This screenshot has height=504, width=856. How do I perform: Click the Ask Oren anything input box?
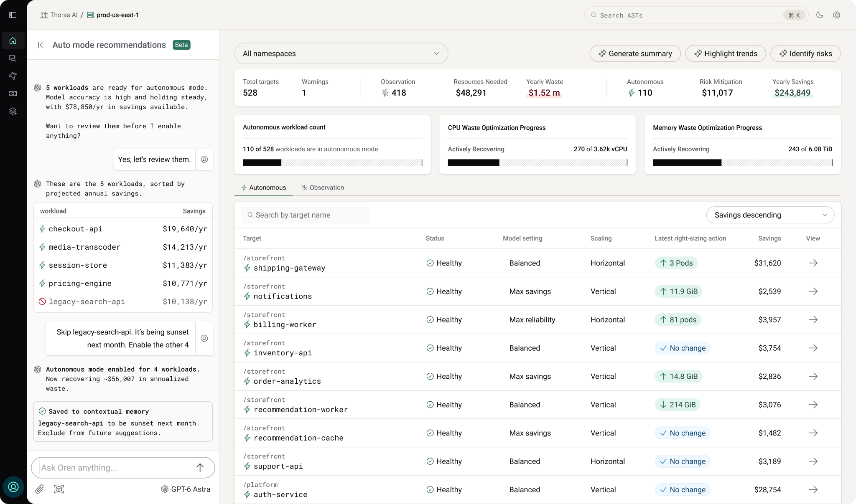click(123, 468)
